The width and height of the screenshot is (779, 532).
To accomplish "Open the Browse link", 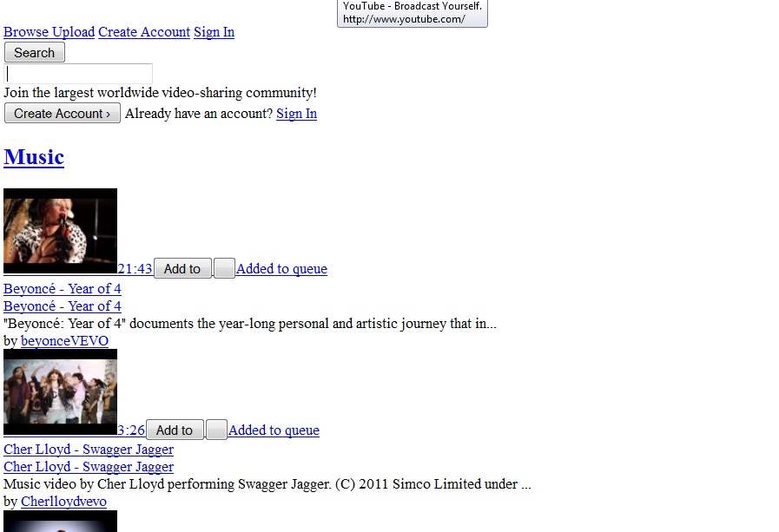I will (x=26, y=32).
